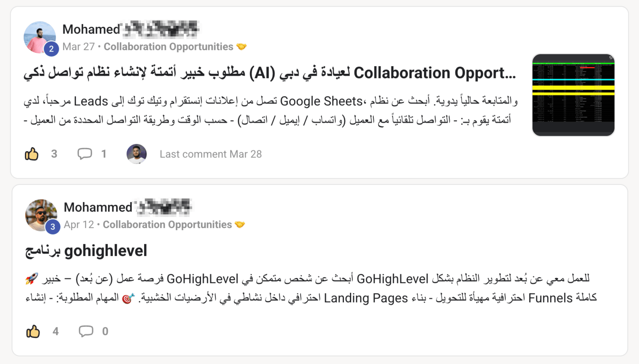This screenshot has height=364, width=639.
Task: View Mohamed's profile picture
Action: click(x=39, y=37)
